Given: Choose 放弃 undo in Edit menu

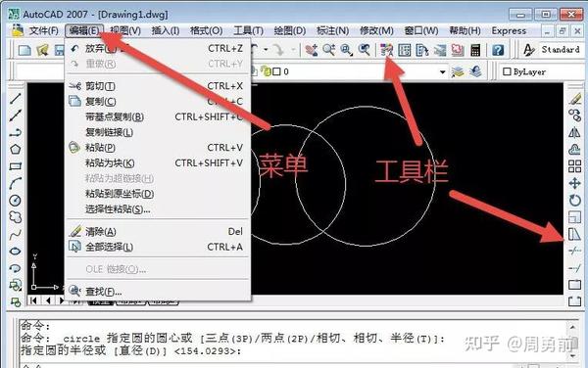Looking at the screenshot, I should (x=158, y=48).
